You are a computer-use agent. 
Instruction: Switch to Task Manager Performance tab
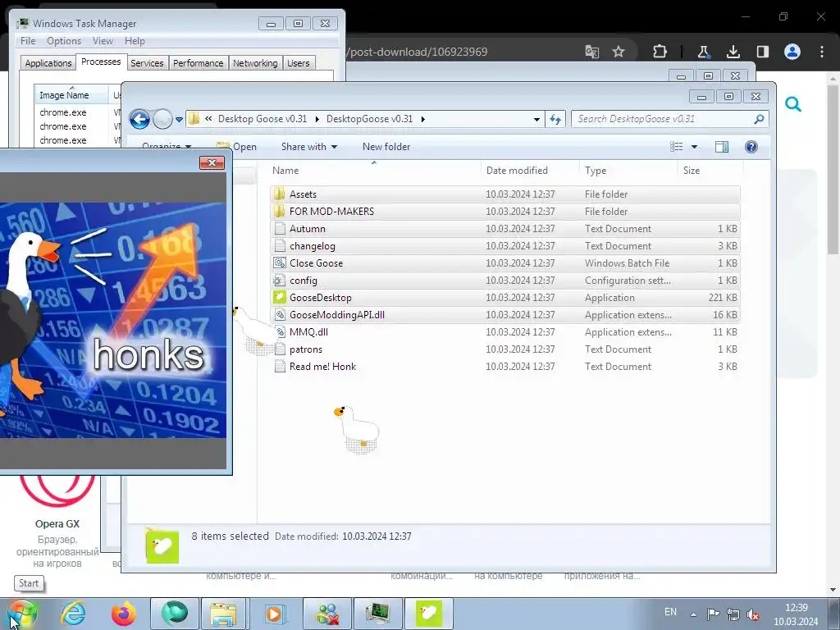pyautogui.click(x=198, y=63)
